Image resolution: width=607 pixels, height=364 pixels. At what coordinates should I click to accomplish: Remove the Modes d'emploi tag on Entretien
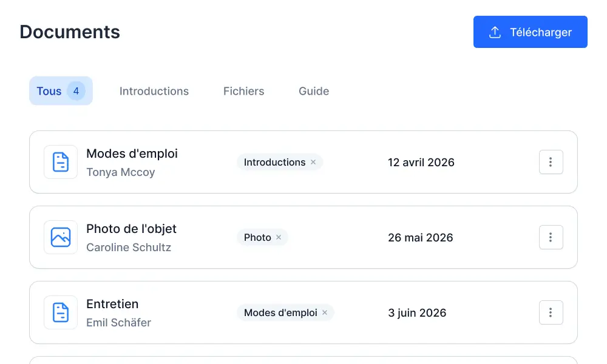pyautogui.click(x=325, y=312)
